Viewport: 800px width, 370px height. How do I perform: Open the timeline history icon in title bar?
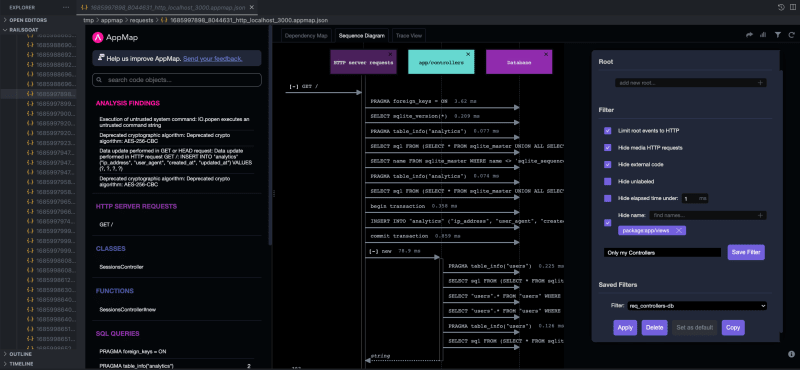click(x=781, y=7)
